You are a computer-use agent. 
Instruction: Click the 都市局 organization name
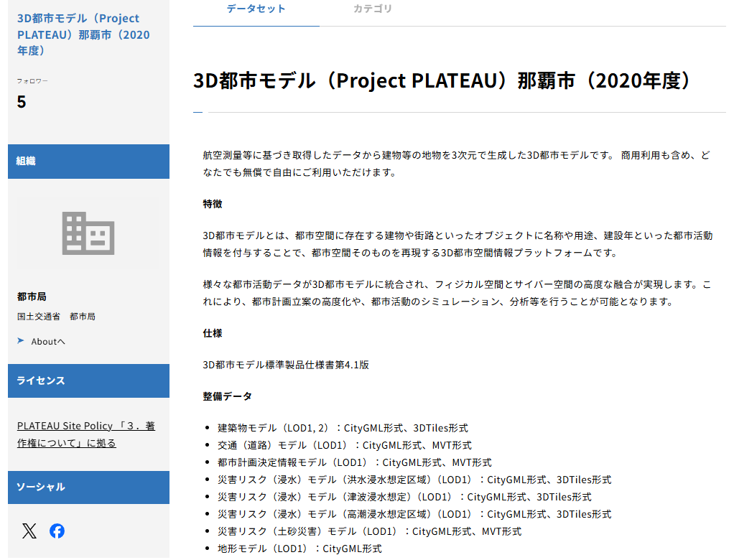tap(32, 297)
